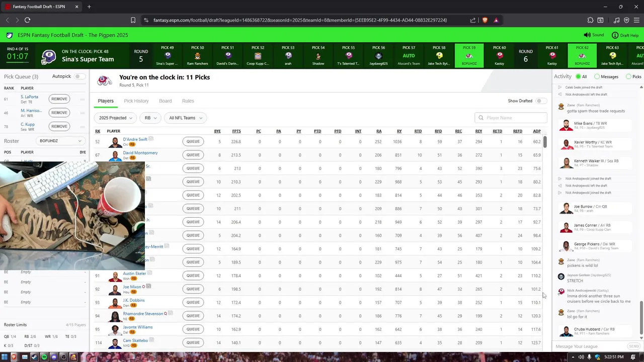The image size is (644, 362).
Task: Click the player list vertical scrollbar thumb
Action: pyautogui.click(x=545, y=141)
